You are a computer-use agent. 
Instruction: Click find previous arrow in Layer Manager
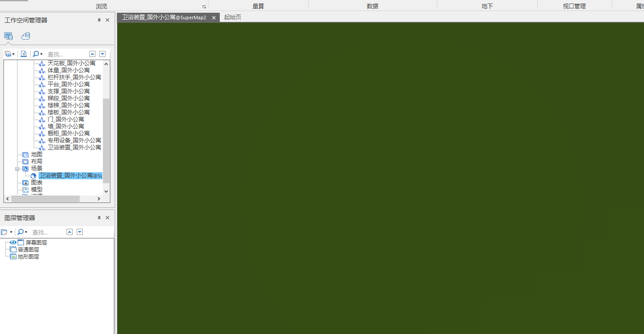pyautogui.click(x=70, y=232)
